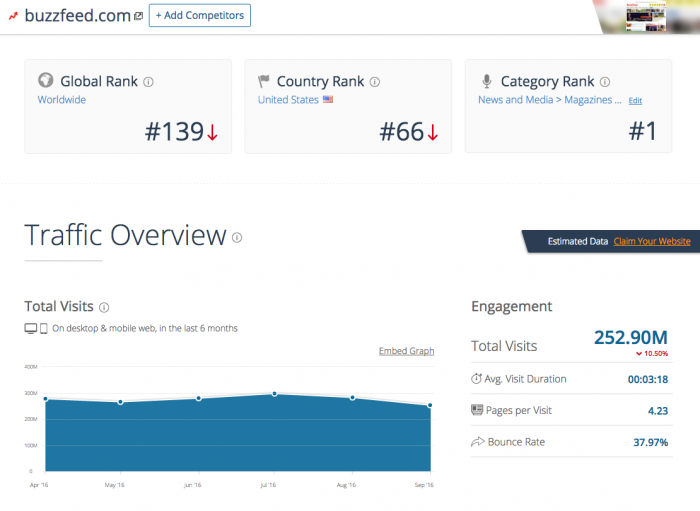Viewport: 700px width, 511px height.
Task: Click the Sep '16 data point on graph
Action: click(x=430, y=406)
